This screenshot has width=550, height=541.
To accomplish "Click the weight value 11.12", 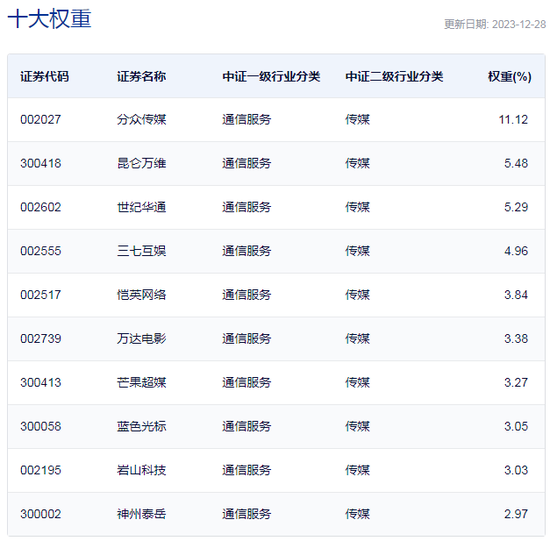I will [x=513, y=120].
